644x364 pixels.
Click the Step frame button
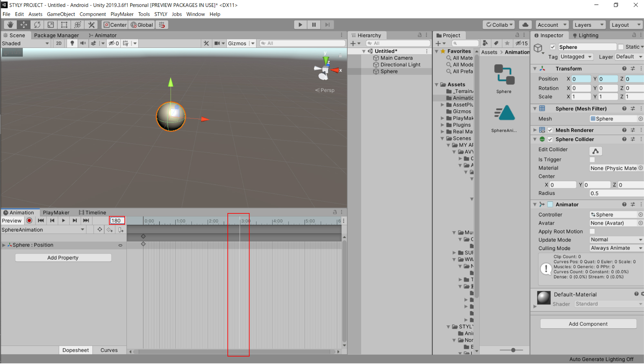click(327, 25)
